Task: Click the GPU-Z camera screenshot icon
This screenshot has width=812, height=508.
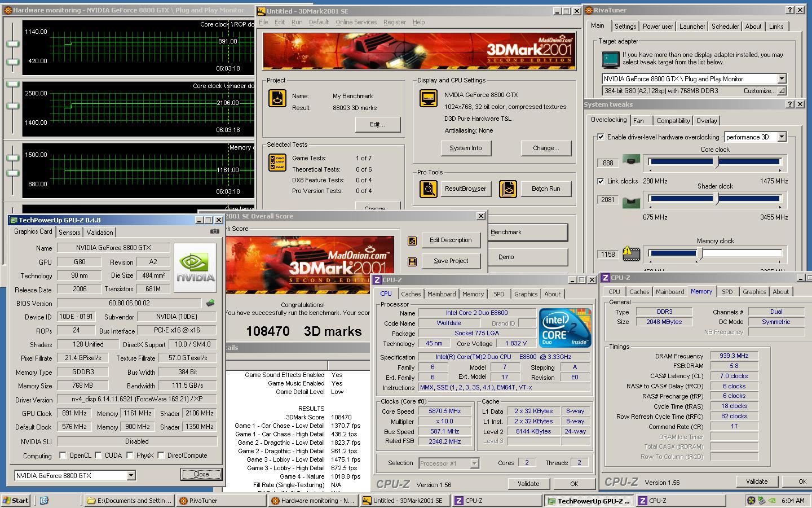Action: (214, 231)
